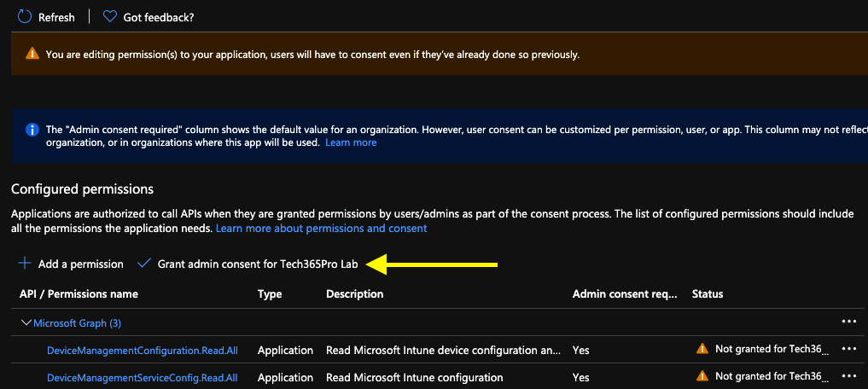Click warning icon in DeviceManagementServiceConfig.Read.All status
The image size is (868, 389).
(702, 376)
